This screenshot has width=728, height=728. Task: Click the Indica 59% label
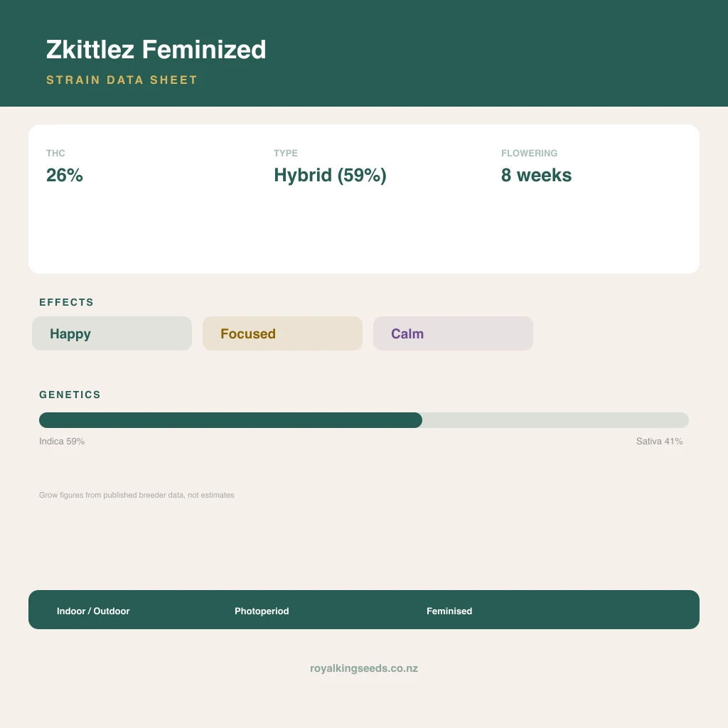click(x=62, y=441)
